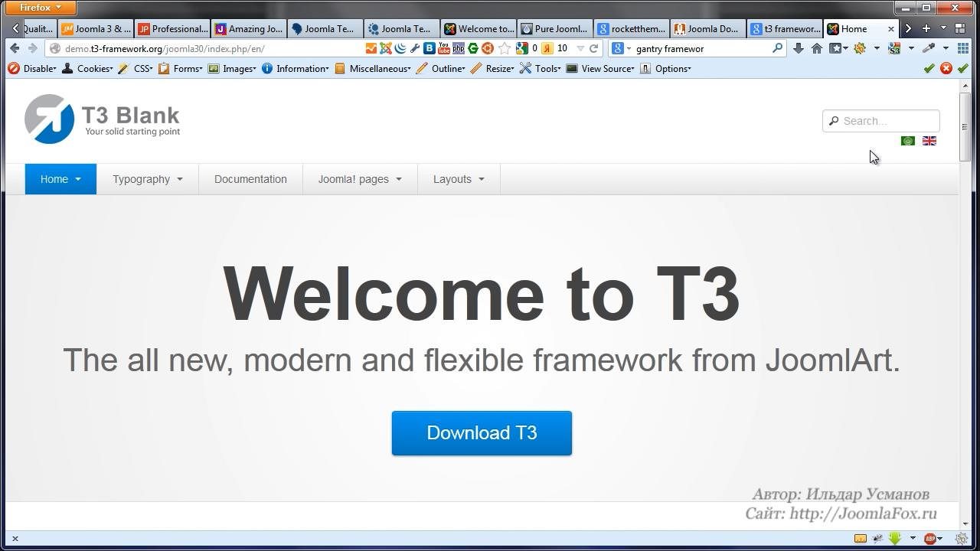
Task: Open the View Source developer toolbar menu
Action: (x=600, y=68)
